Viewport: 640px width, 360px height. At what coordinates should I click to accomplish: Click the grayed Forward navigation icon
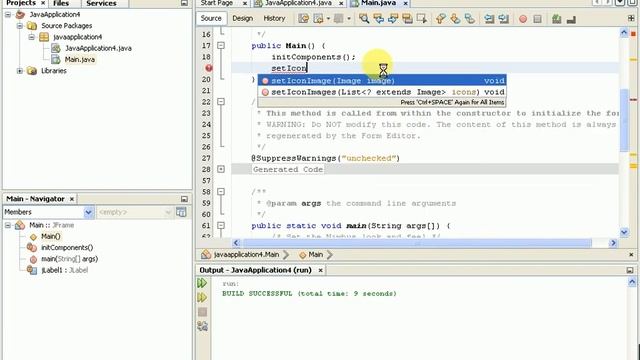338,19
